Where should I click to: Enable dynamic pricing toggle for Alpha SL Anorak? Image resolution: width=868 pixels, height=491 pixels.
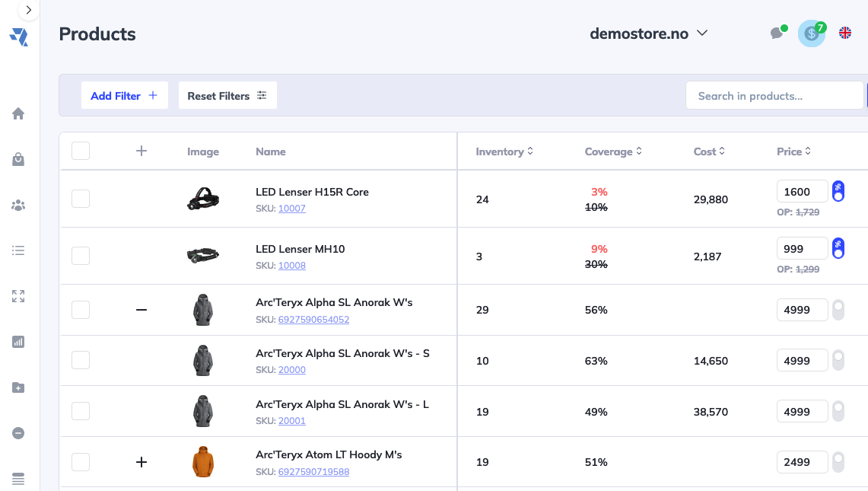[838, 310]
